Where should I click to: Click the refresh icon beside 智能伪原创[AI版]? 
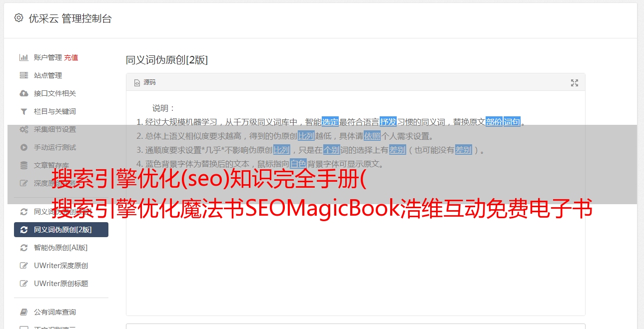click(x=23, y=248)
